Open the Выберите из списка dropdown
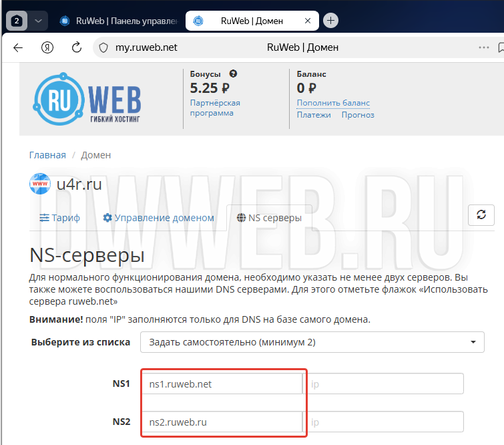Viewport: 504px width, 445px height. [x=312, y=342]
